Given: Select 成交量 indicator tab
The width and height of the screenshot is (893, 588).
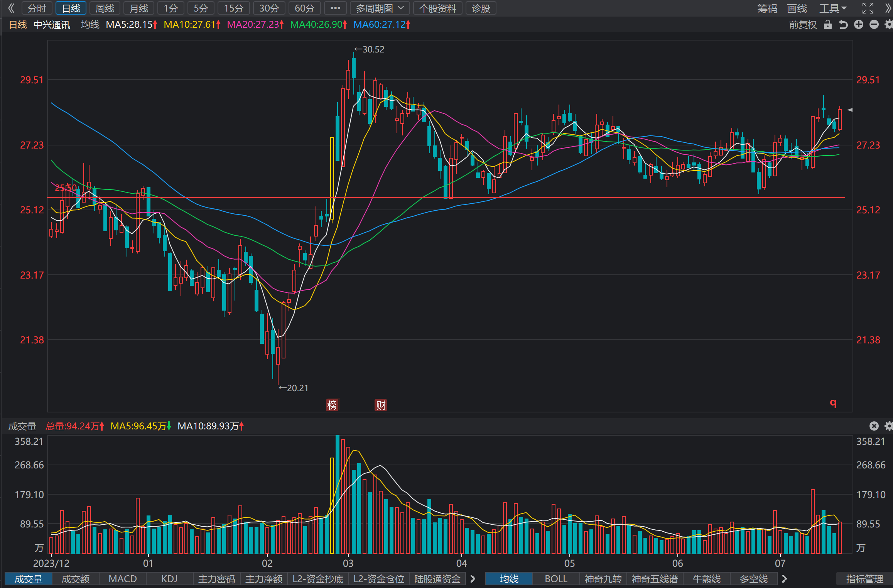Looking at the screenshot, I should 28,579.
